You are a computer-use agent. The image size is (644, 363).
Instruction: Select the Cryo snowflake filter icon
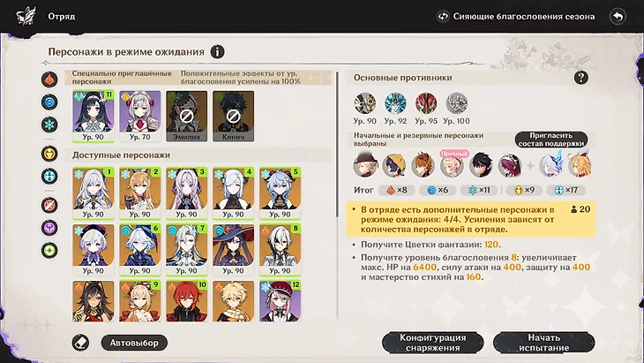click(x=49, y=125)
